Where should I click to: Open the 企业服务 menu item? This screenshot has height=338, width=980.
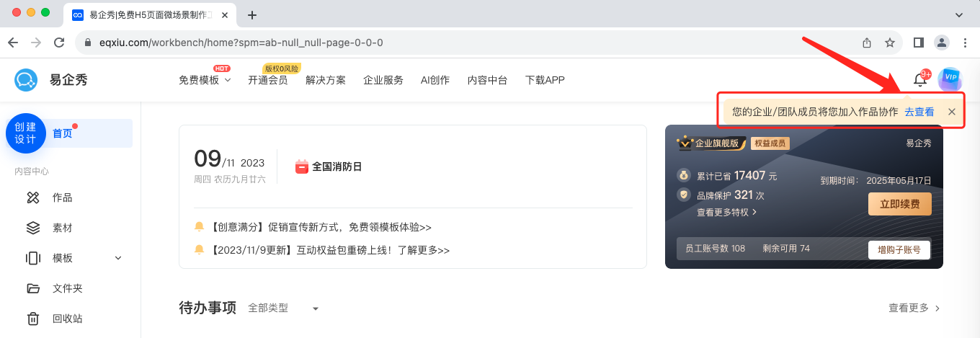pyautogui.click(x=383, y=80)
